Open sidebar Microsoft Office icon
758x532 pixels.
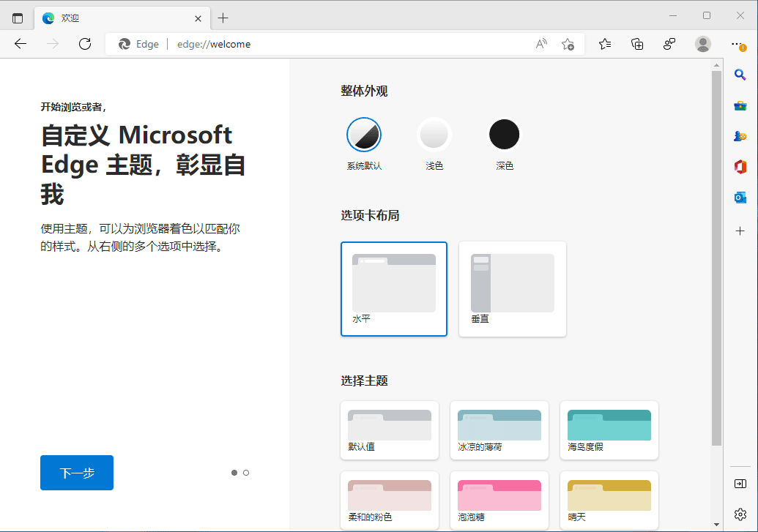740,167
